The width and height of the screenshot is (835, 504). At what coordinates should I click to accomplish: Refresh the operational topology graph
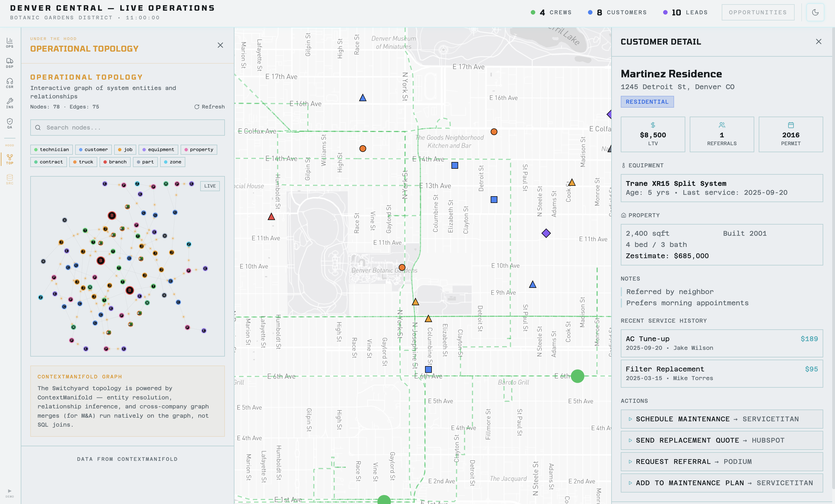(x=209, y=106)
